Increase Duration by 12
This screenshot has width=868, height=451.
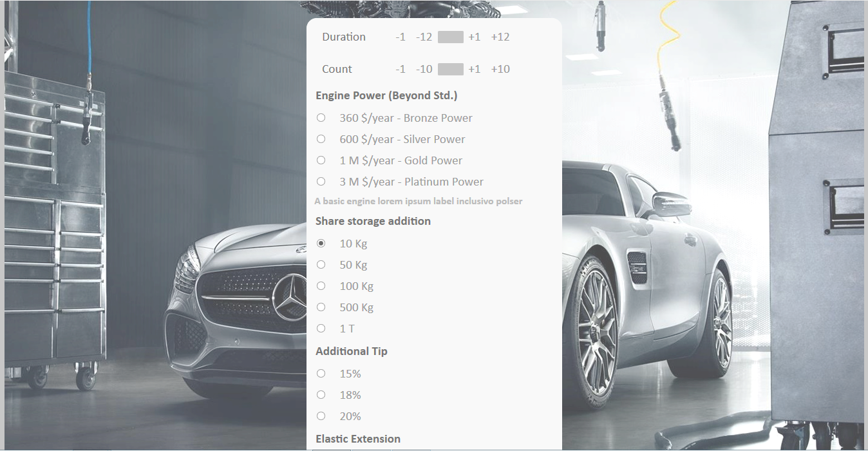[500, 37]
